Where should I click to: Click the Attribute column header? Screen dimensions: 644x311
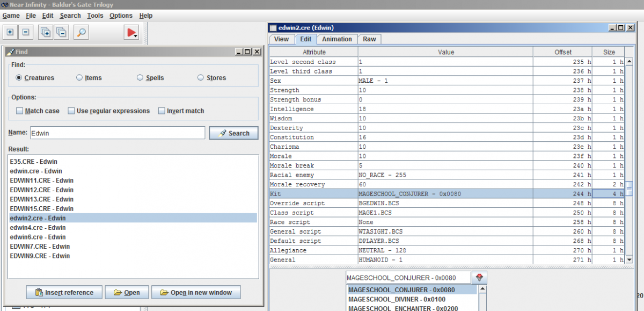[x=313, y=52]
